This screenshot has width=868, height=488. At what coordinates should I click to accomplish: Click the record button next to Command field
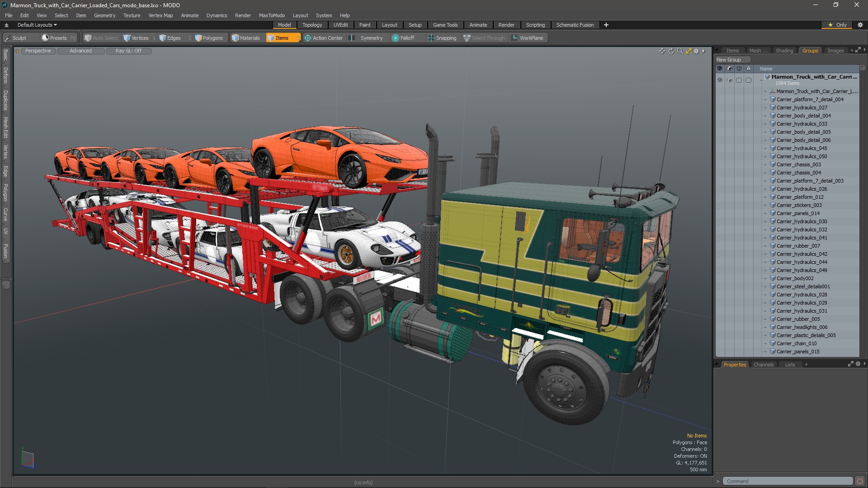click(x=860, y=481)
